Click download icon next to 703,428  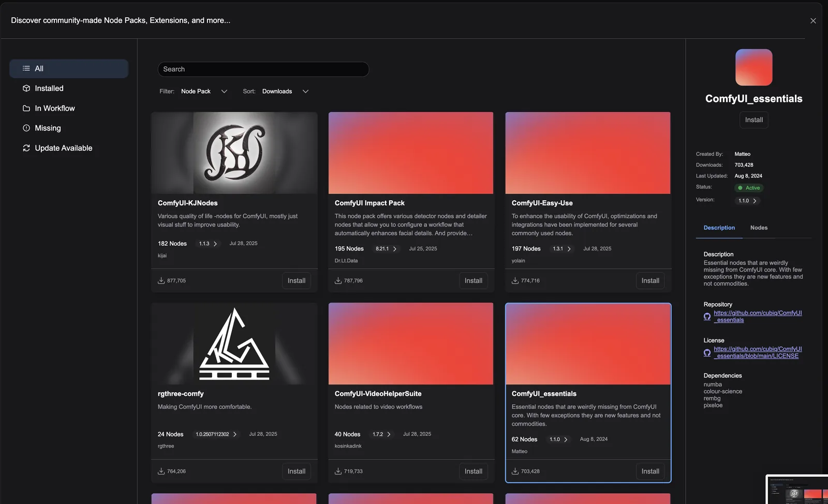515,471
